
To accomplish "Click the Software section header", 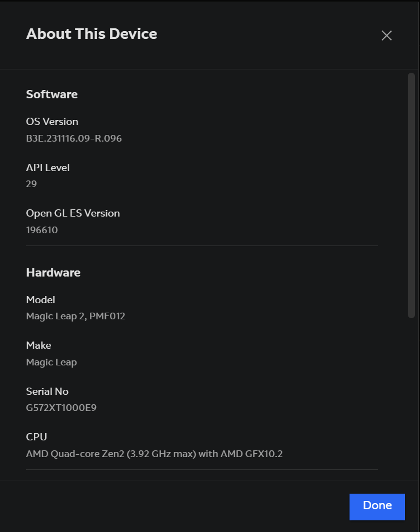I will [x=52, y=94].
